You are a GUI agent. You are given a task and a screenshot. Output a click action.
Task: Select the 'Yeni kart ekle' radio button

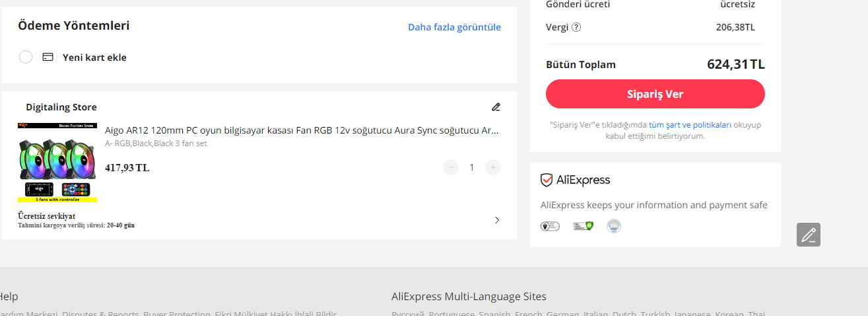coord(26,57)
